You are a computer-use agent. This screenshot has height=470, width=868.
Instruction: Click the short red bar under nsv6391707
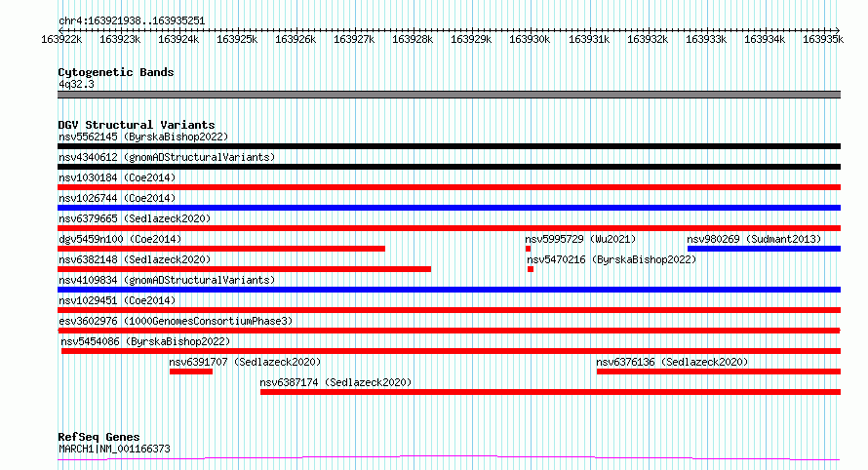coord(191,372)
